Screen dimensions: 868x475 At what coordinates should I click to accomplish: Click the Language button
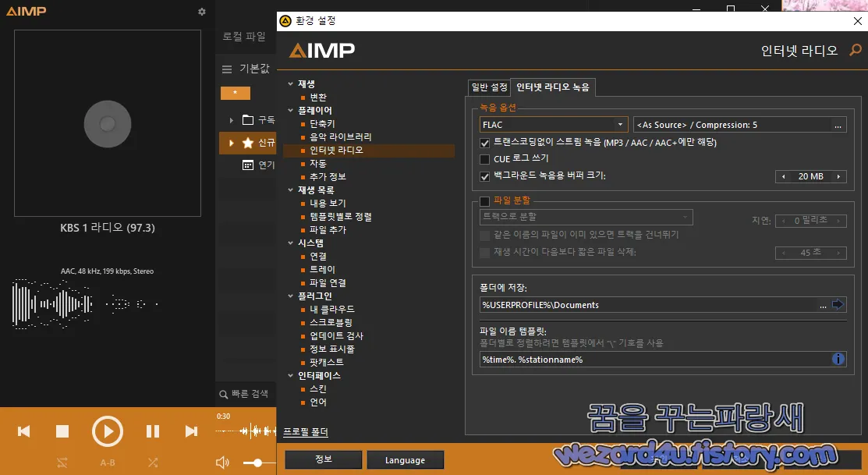(x=405, y=459)
